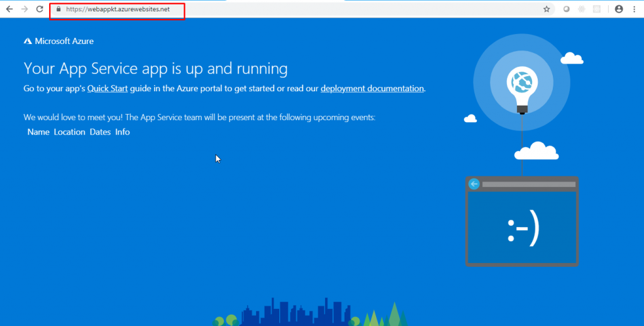Bookmark this page with the star icon
The width and height of the screenshot is (644, 326).
click(547, 9)
